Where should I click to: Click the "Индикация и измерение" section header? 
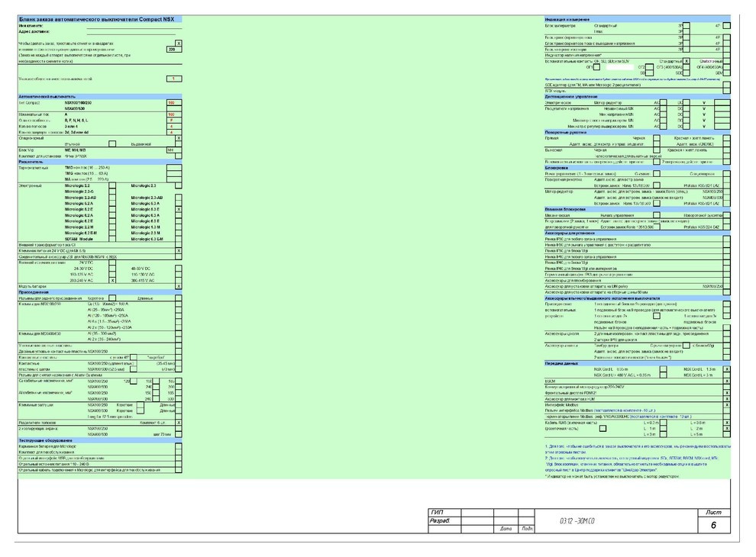pos(637,19)
